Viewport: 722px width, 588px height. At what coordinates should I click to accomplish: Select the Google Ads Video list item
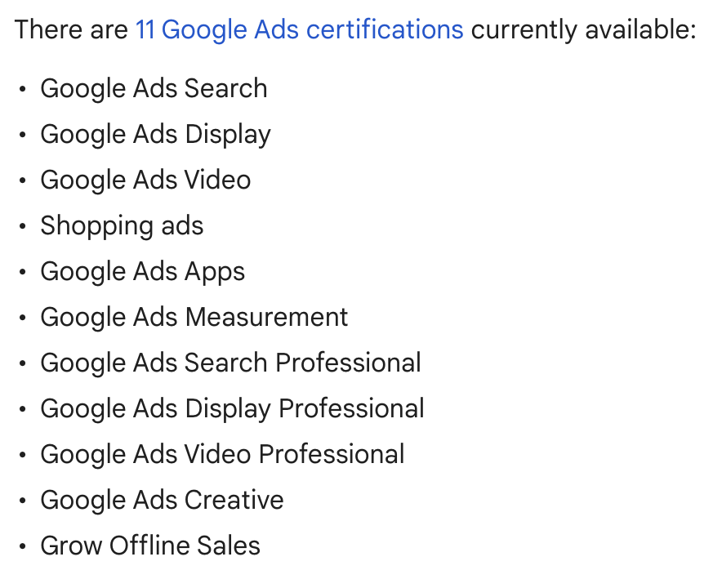pyautogui.click(x=145, y=180)
